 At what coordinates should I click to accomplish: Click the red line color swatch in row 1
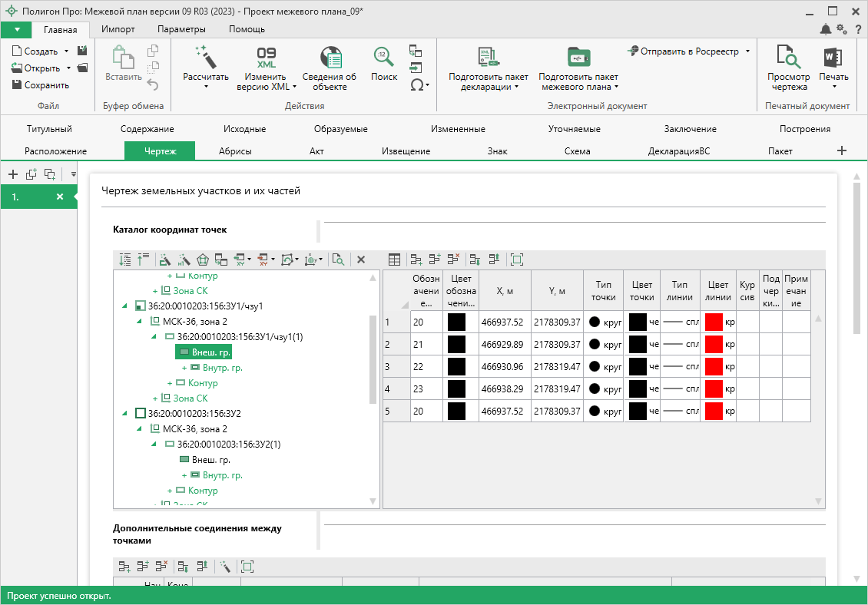714,322
